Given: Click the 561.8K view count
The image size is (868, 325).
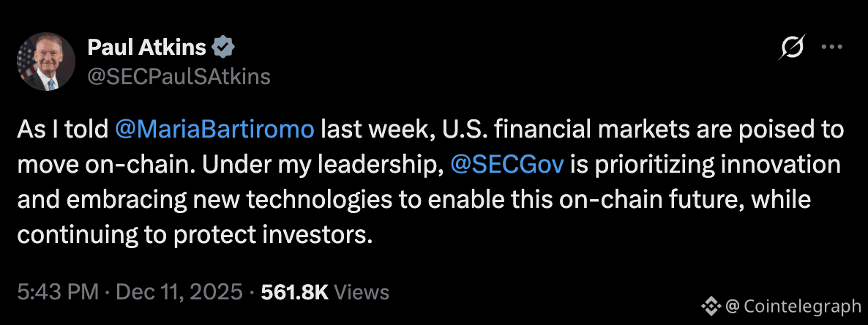Looking at the screenshot, I should (294, 293).
